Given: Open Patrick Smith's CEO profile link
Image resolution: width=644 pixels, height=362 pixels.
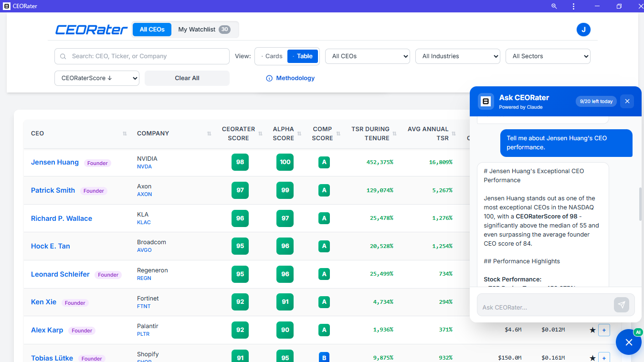Looking at the screenshot, I should (x=53, y=190).
